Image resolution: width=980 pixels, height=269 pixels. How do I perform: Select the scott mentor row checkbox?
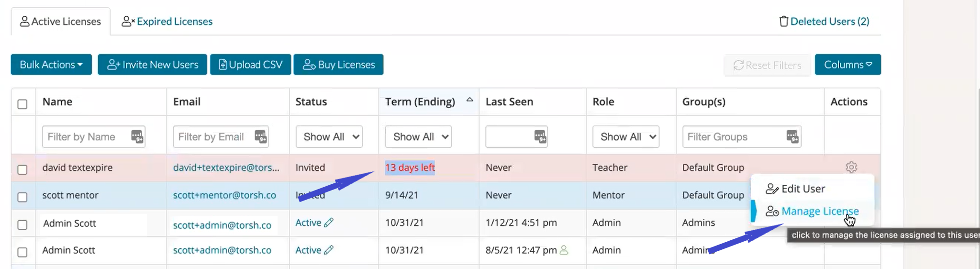[22, 197]
